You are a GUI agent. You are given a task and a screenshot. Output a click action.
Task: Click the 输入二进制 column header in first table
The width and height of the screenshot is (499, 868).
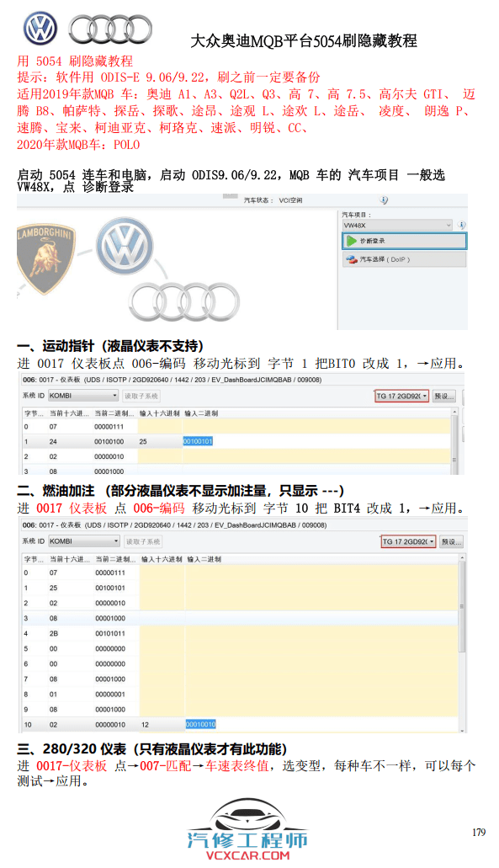[201, 413]
